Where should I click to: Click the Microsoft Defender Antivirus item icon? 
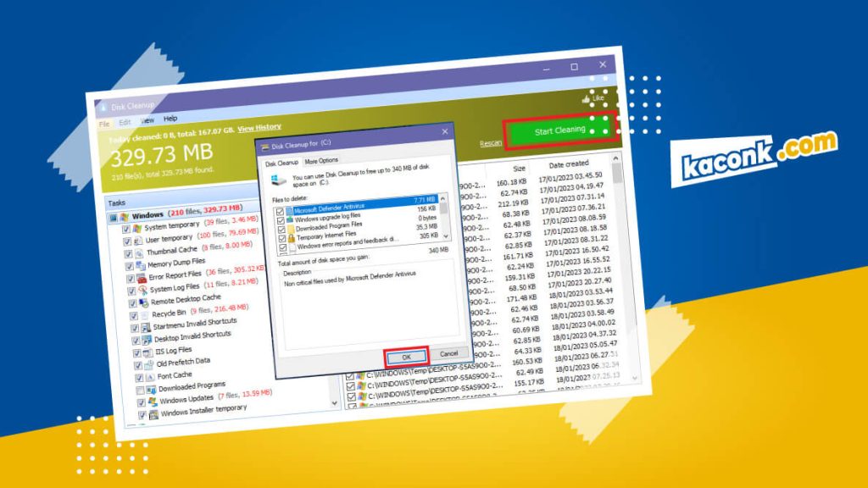click(289, 211)
